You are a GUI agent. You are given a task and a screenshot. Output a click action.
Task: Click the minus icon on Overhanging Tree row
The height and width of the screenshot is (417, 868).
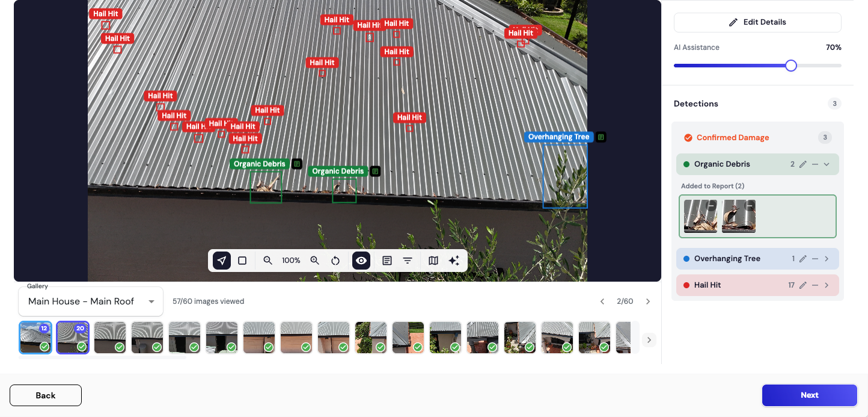click(x=815, y=259)
